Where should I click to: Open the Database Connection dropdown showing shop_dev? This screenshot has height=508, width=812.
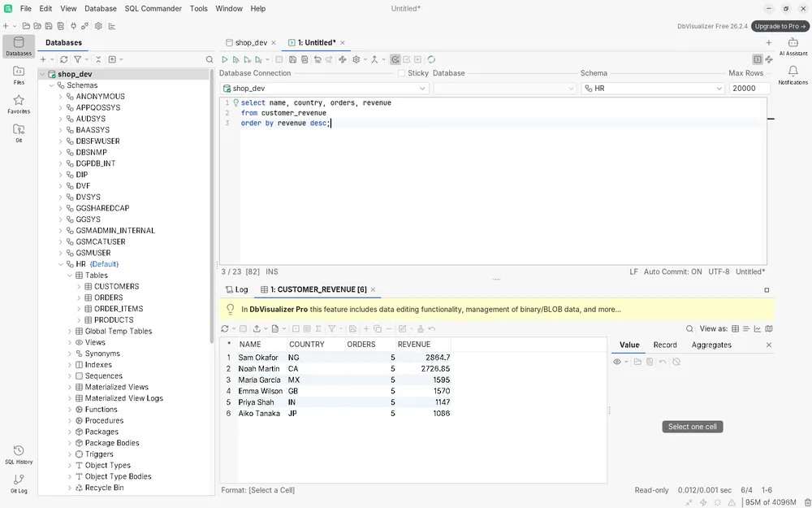point(324,89)
